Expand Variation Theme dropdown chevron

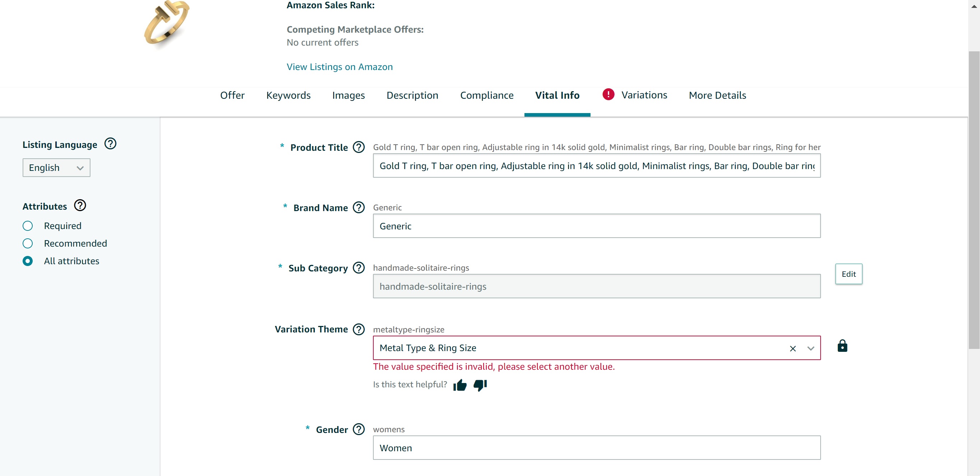tap(811, 349)
